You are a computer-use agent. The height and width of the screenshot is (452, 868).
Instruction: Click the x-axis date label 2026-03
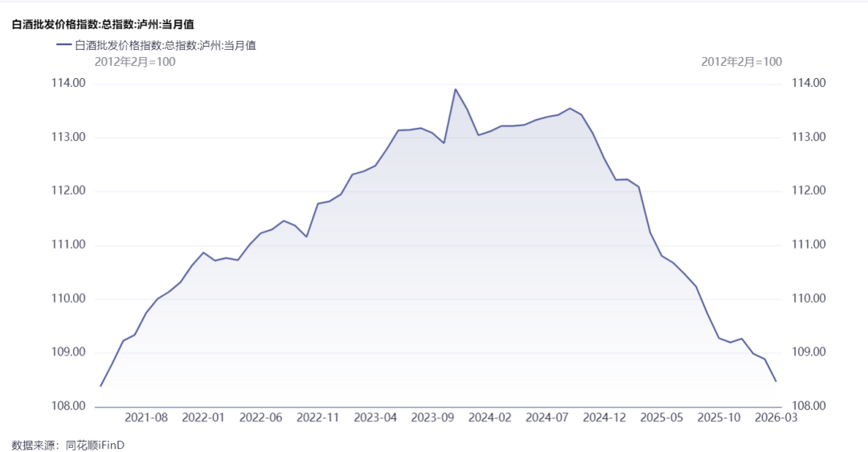click(x=776, y=417)
